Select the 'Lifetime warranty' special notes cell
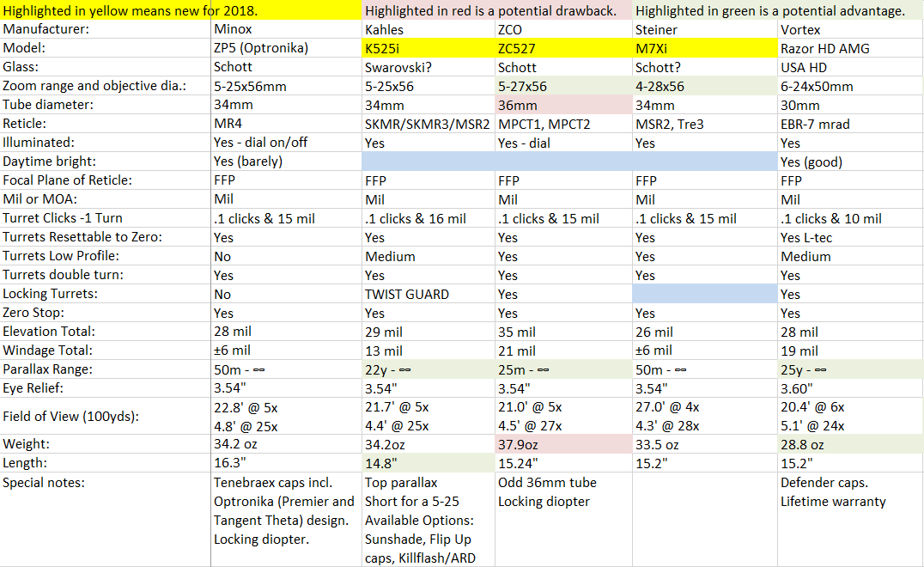The image size is (924, 567). coord(849,501)
